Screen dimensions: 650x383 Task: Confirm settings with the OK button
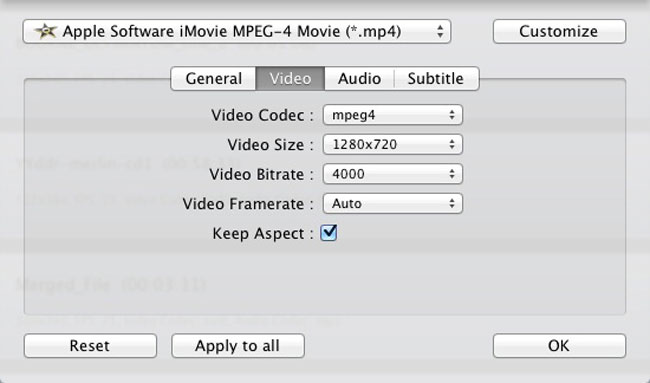coord(559,346)
